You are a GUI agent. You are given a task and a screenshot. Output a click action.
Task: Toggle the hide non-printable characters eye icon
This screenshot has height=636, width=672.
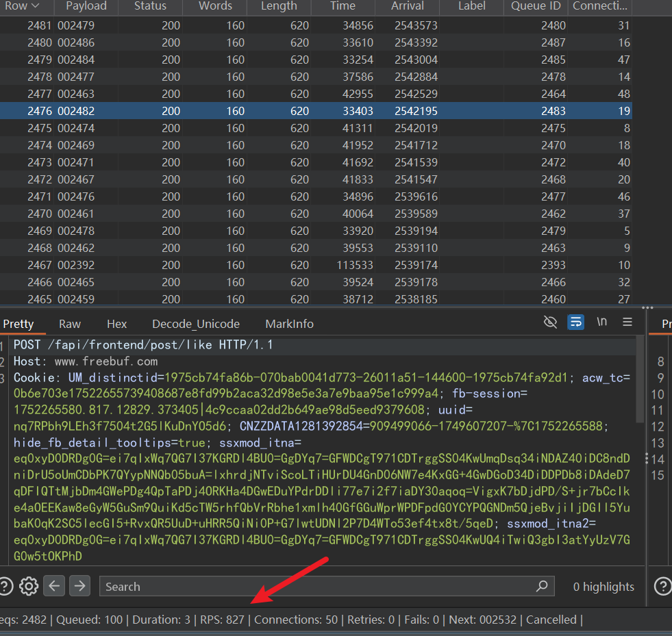click(x=549, y=322)
